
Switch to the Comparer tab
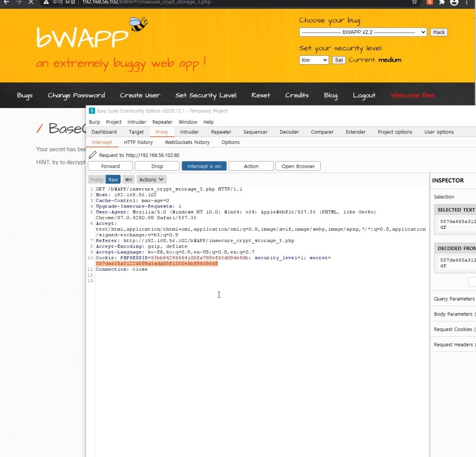click(x=322, y=132)
